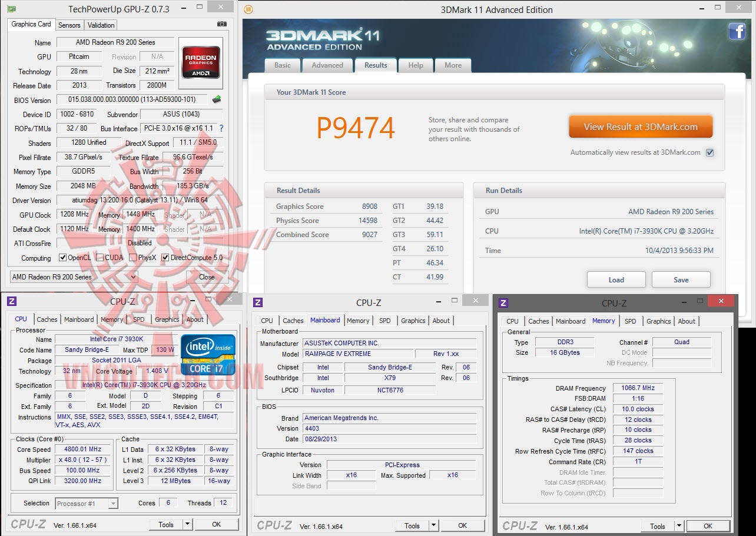The width and height of the screenshot is (756, 536).
Task: Click the Intel Core i7 logo in CPU-Z
Action: [208, 355]
